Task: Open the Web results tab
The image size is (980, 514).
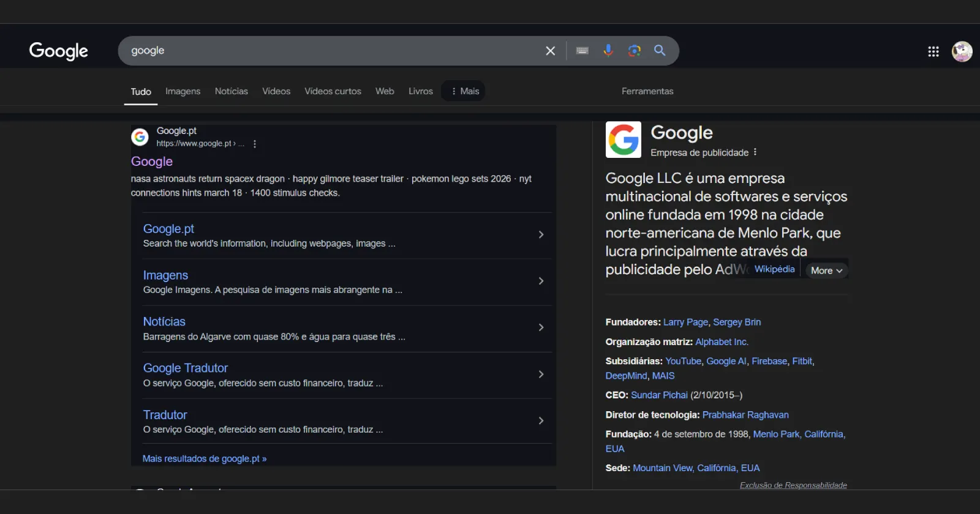Action: tap(385, 91)
